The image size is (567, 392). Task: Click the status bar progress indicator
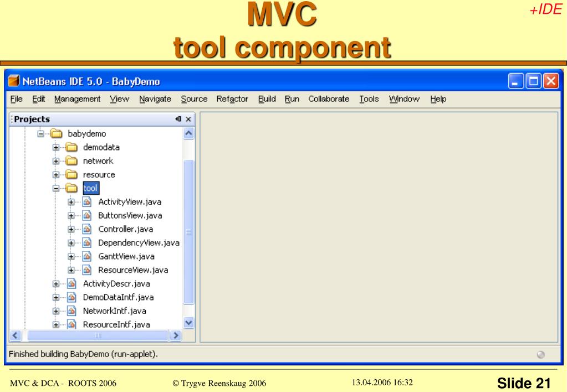point(541,354)
